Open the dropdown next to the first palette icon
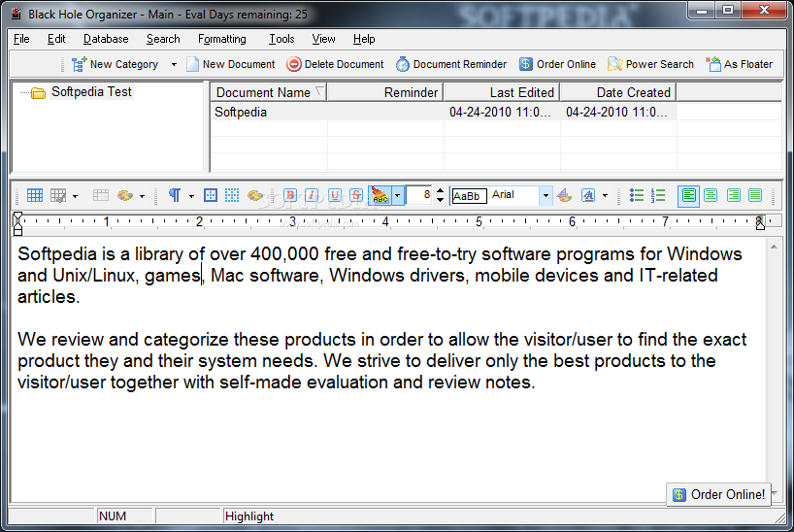 pos(142,196)
